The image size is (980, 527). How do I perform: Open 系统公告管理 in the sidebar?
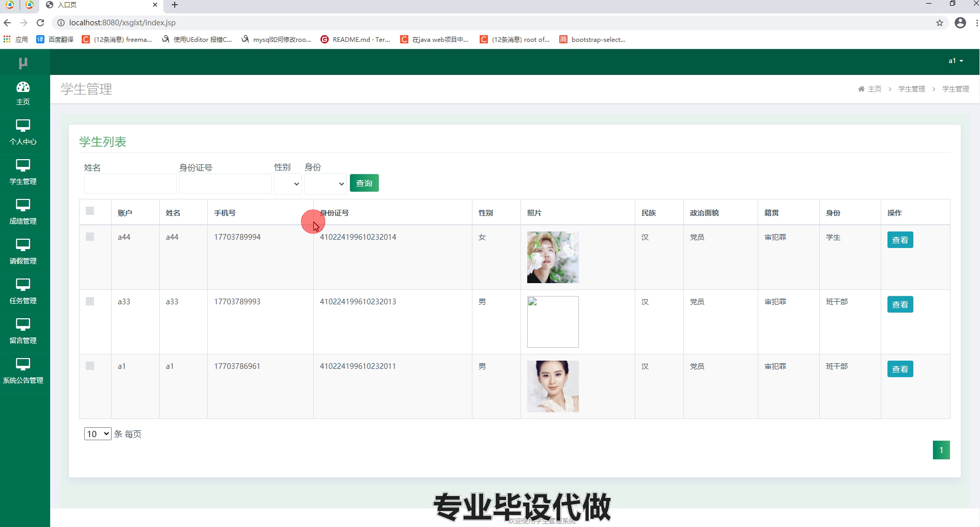click(x=23, y=372)
